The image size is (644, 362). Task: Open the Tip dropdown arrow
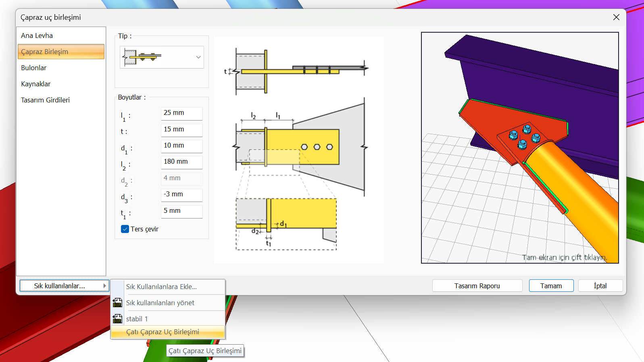198,57
